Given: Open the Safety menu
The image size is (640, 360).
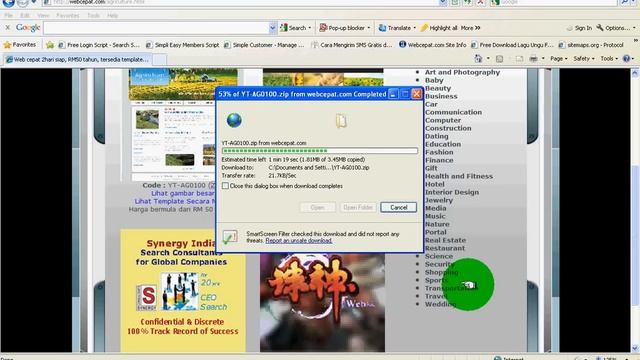Looking at the screenshot, I should (584, 59).
